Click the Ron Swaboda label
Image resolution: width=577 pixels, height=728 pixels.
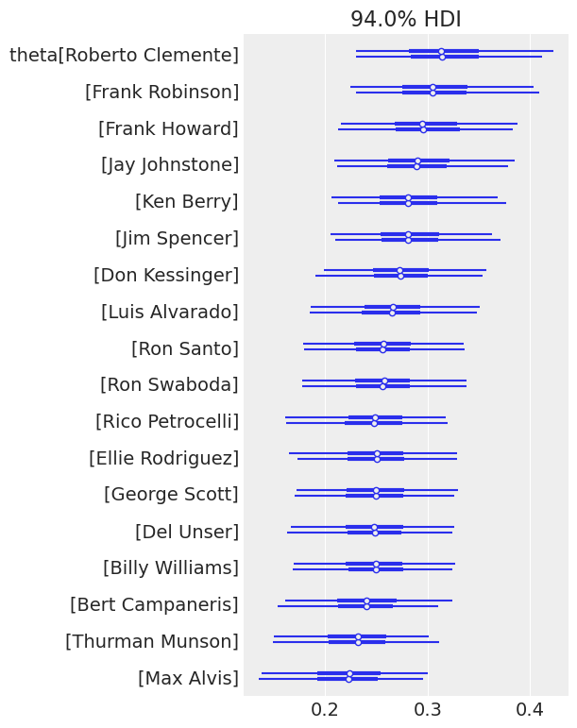tap(169, 384)
